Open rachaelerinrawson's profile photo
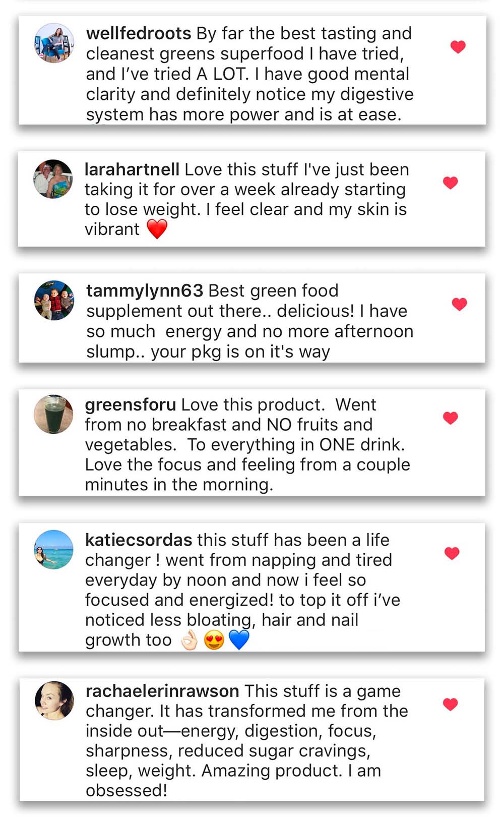The height and width of the screenshot is (817, 504). tap(54, 701)
